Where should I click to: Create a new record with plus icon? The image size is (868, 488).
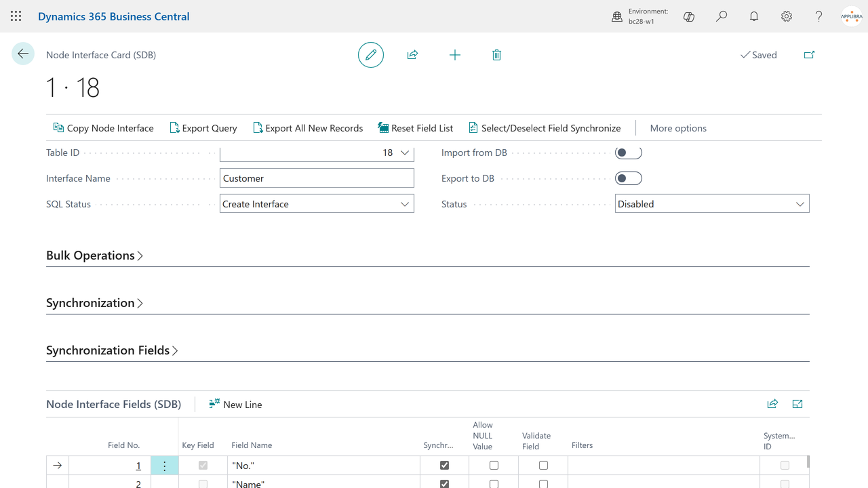[455, 55]
